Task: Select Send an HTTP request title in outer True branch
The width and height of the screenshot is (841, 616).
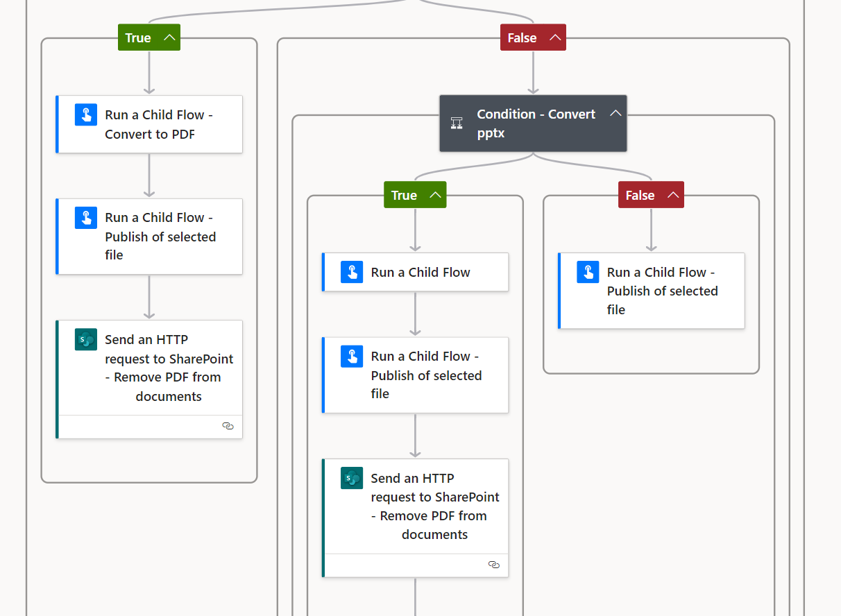Action: click(169, 368)
